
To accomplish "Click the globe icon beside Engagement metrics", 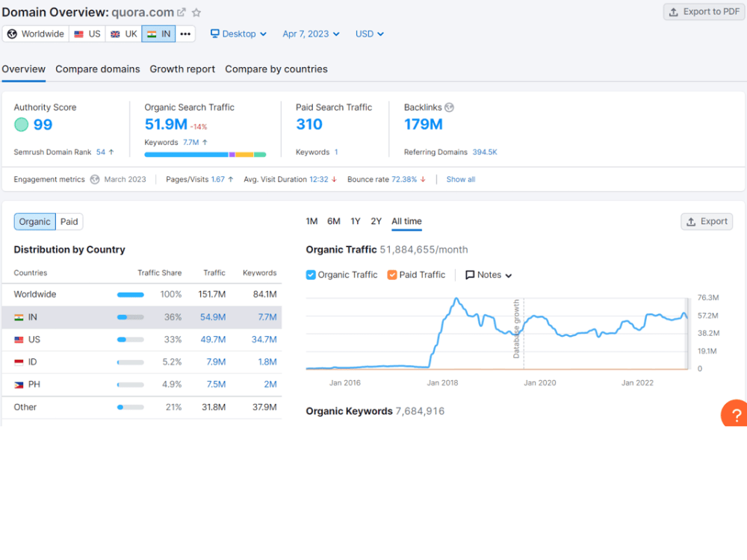I will pyautogui.click(x=95, y=179).
